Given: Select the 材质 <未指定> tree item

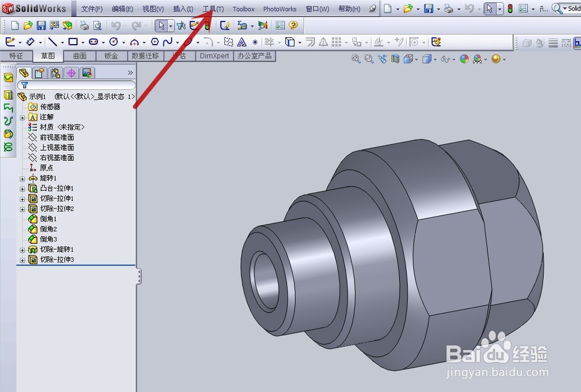Looking at the screenshot, I should [62, 127].
